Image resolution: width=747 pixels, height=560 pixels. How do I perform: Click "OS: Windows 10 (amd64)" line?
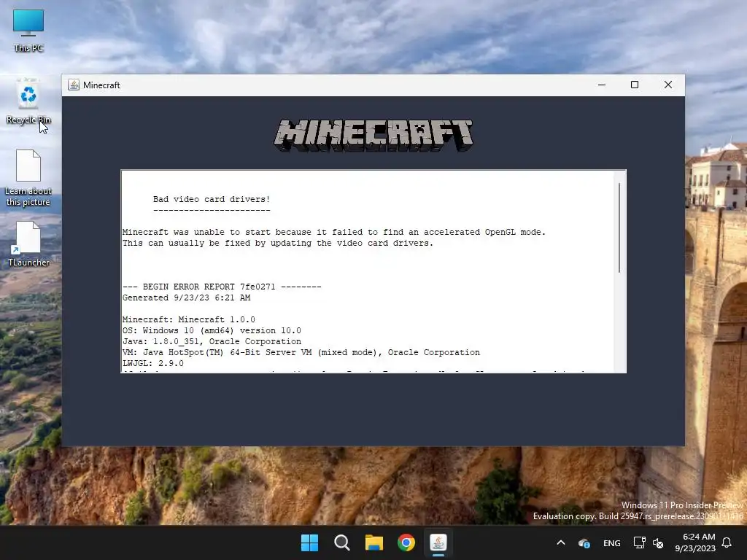[212, 330]
